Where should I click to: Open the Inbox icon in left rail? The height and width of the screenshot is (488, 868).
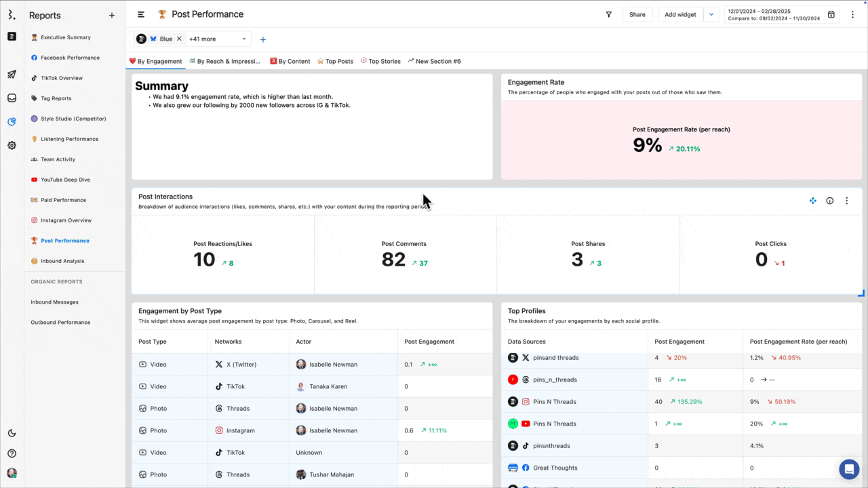tap(12, 98)
